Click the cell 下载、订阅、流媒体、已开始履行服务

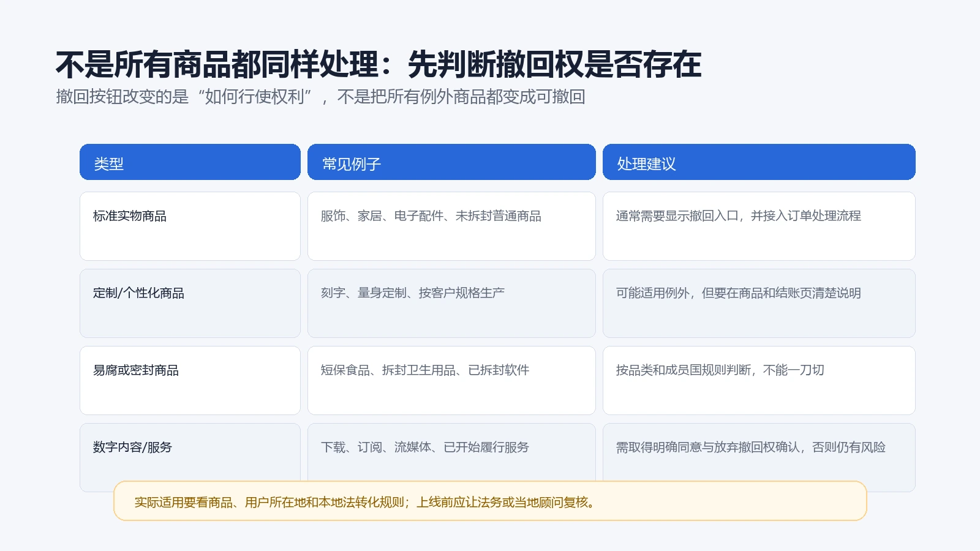click(451, 452)
